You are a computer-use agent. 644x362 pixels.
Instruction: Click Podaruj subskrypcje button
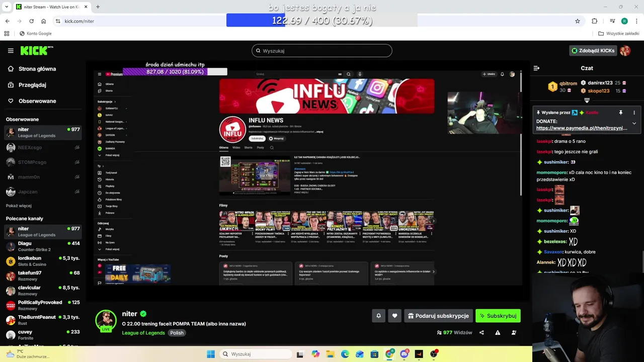pyautogui.click(x=438, y=316)
